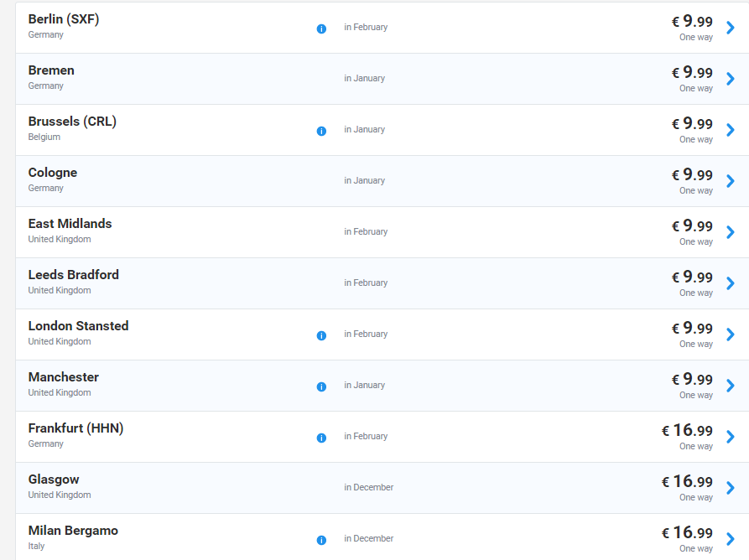Click "in February" on the East Midlands row
This screenshot has width=749, height=560.
point(366,231)
